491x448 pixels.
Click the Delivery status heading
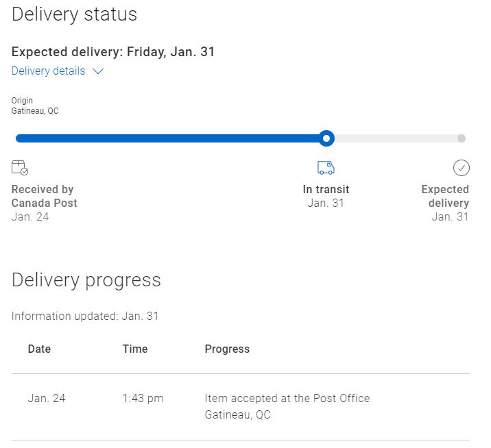pyautogui.click(x=75, y=14)
